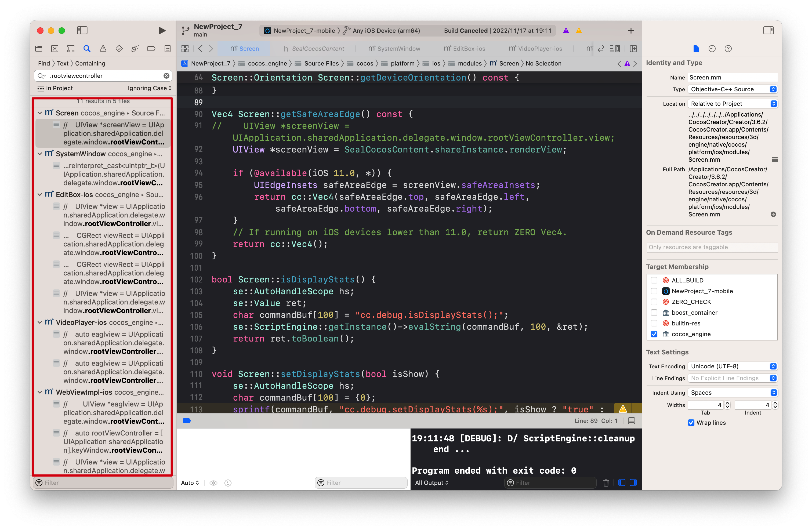This screenshot has height=530, width=812.
Task: Uncheck the cocos_engine target membership
Action: (x=654, y=334)
